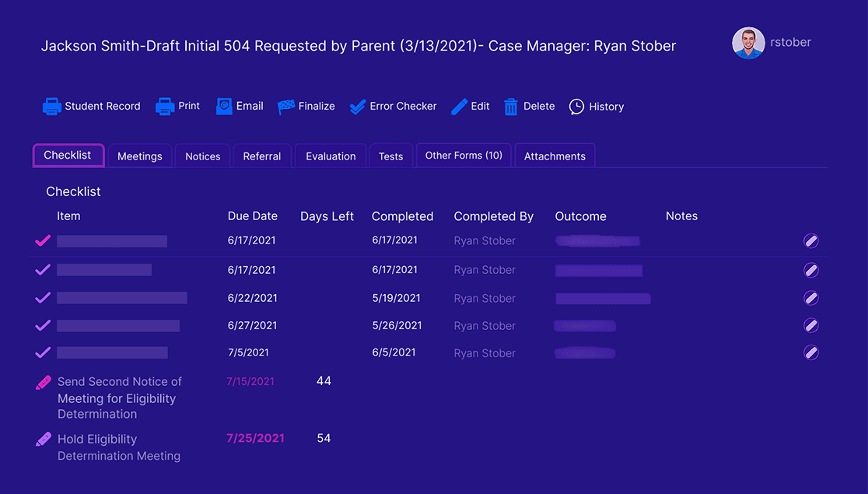Image resolution: width=868 pixels, height=494 pixels.
Task: Select the Attachments tab
Action: pos(555,156)
